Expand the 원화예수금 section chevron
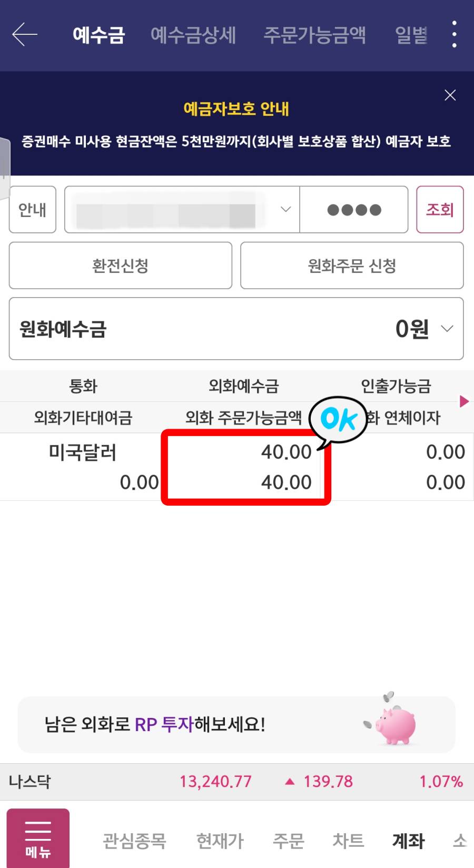This screenshot has height=868, width=474. [447, 329]
